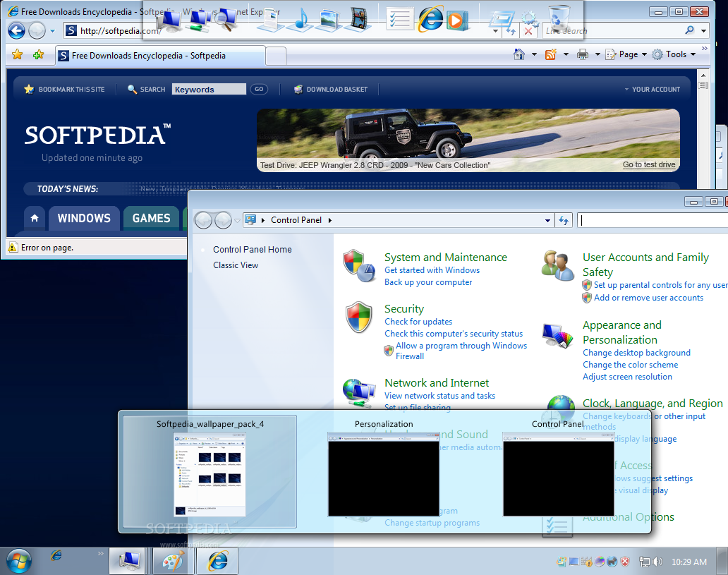728x575 pixels.
Task: Select the Free Downloads Encyclopedia browser tab
Action: click(x=161, y=56)
